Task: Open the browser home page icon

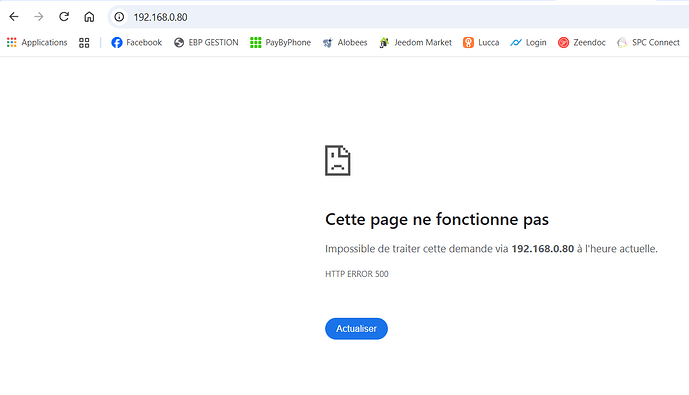Action: coord(89,17)
